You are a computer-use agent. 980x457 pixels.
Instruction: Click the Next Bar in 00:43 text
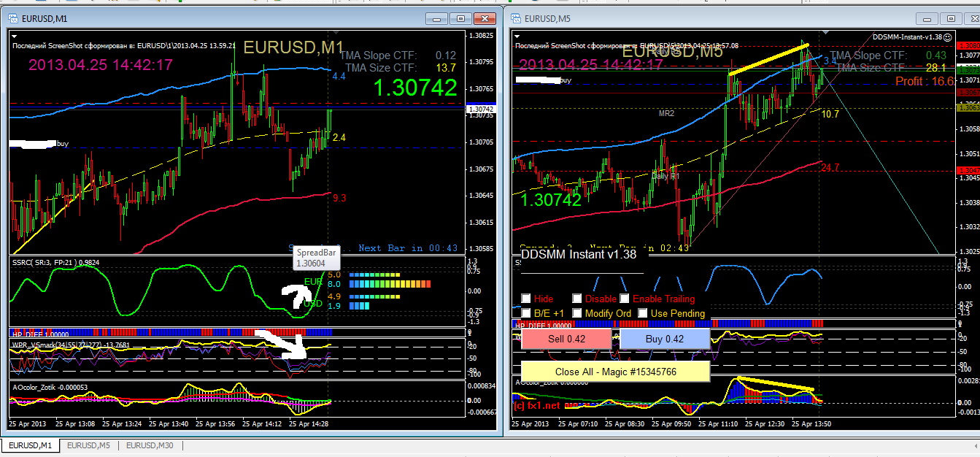pyautogui.click(x=408, y=248)
